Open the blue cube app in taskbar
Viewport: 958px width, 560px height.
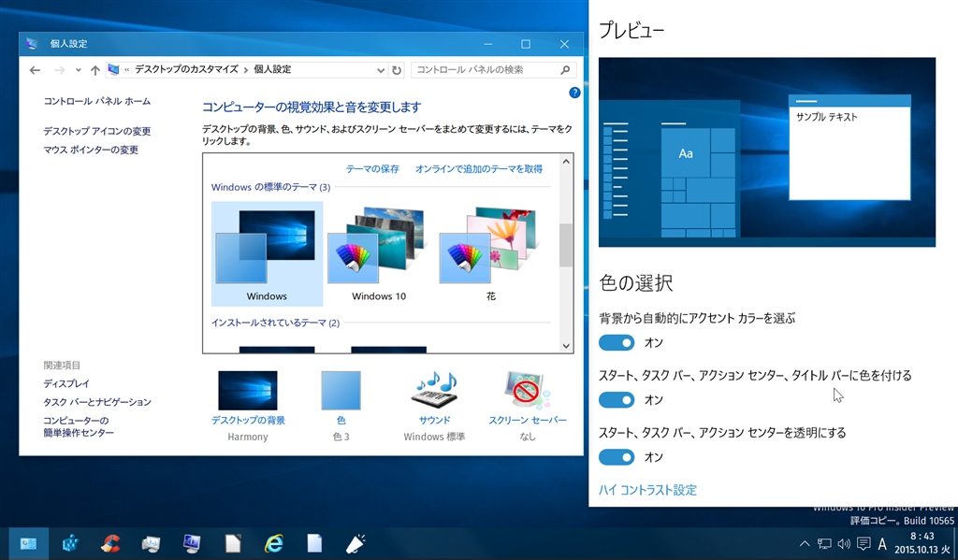coord(69,543)
